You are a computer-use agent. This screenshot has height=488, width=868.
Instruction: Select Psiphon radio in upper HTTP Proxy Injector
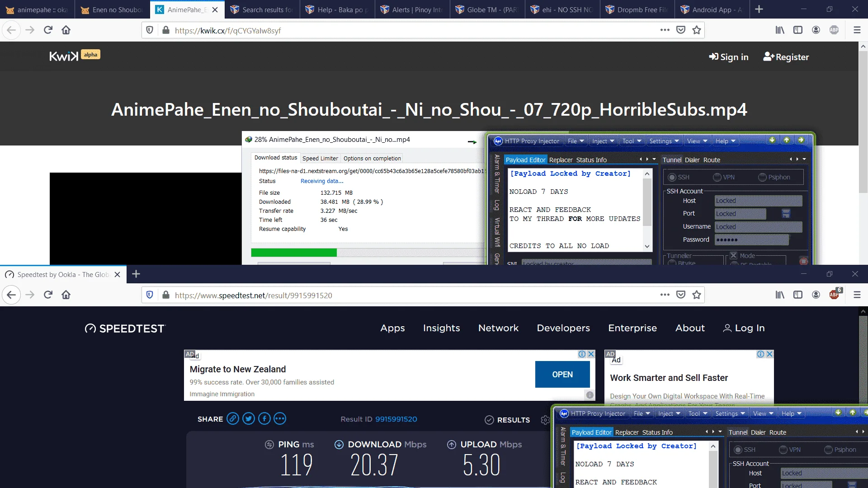(762, 177)
